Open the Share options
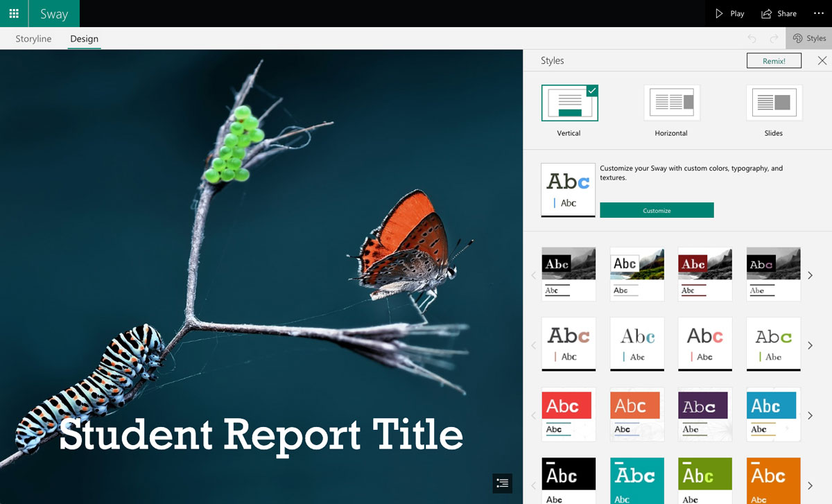Screen dimensions: 832x504 pyautogui.click(x=779, y=14)
